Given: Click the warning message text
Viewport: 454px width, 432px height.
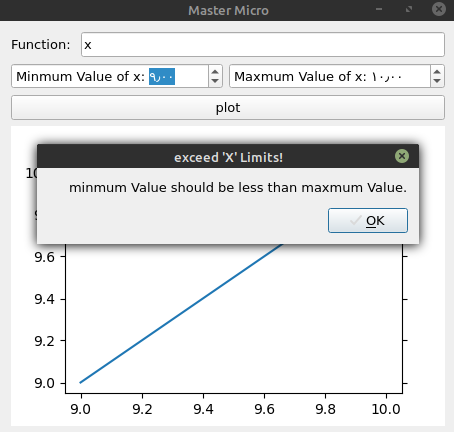Looking at the screenshot, I should point(238,188).
